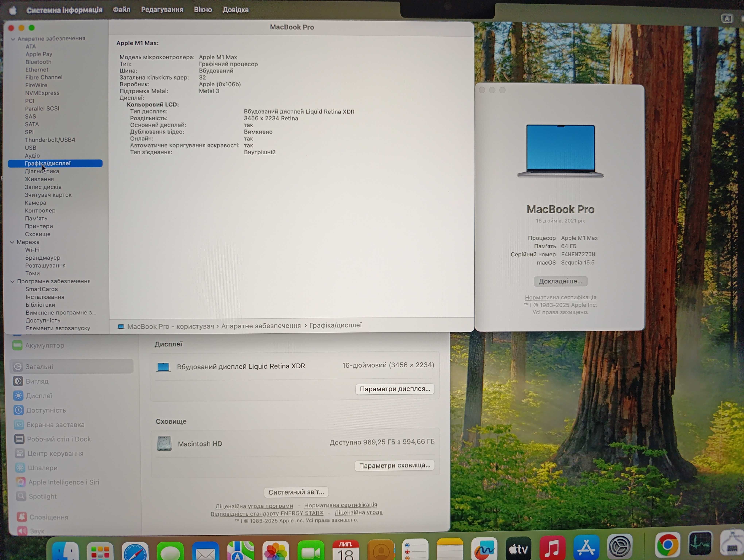This screenshot has width=744, height=560.
Task: Collapse the Апаратне забезпечення section
Action: (x=13, y=39)
